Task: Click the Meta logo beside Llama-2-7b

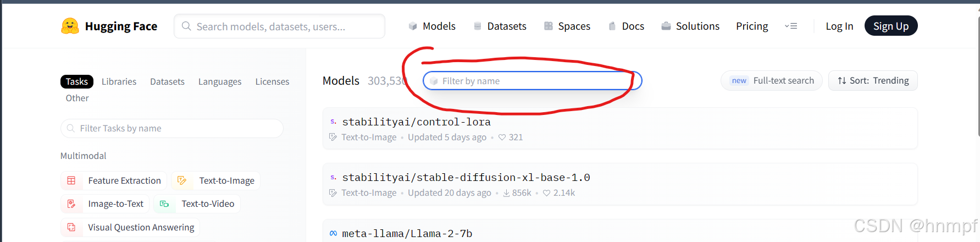Action: (333, 233)
